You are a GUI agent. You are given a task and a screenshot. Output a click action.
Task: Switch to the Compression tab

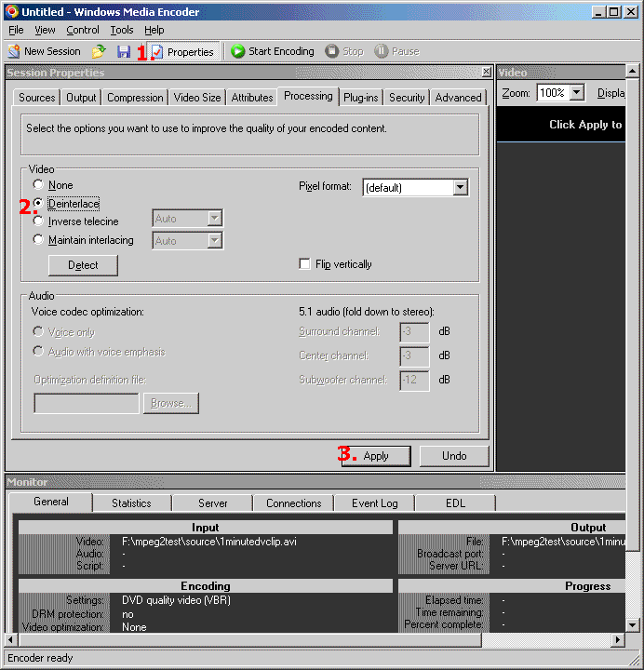135,98
